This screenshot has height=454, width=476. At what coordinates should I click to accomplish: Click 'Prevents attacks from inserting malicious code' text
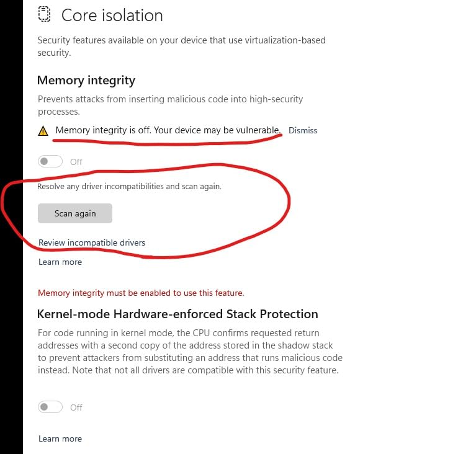(170, 105)
